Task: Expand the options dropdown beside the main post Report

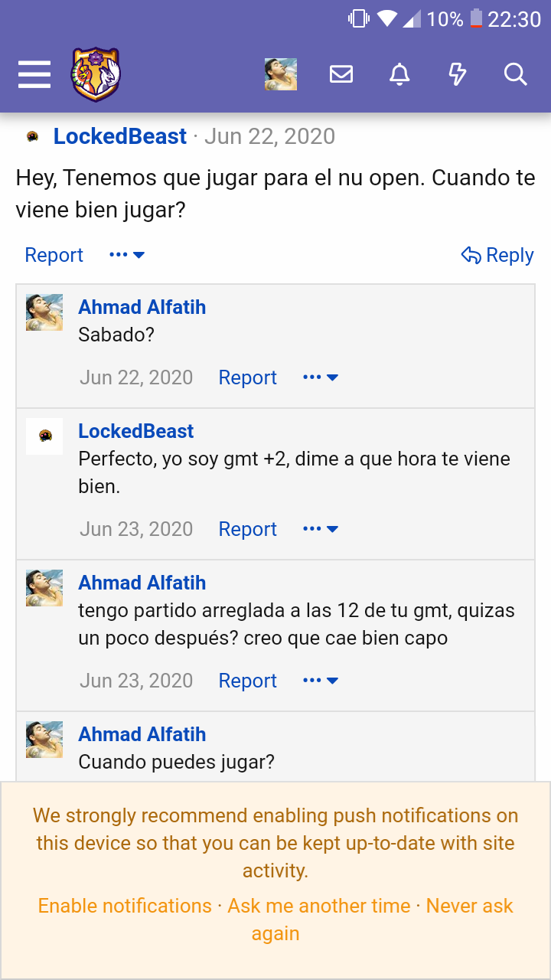Action: coord(127,255)
